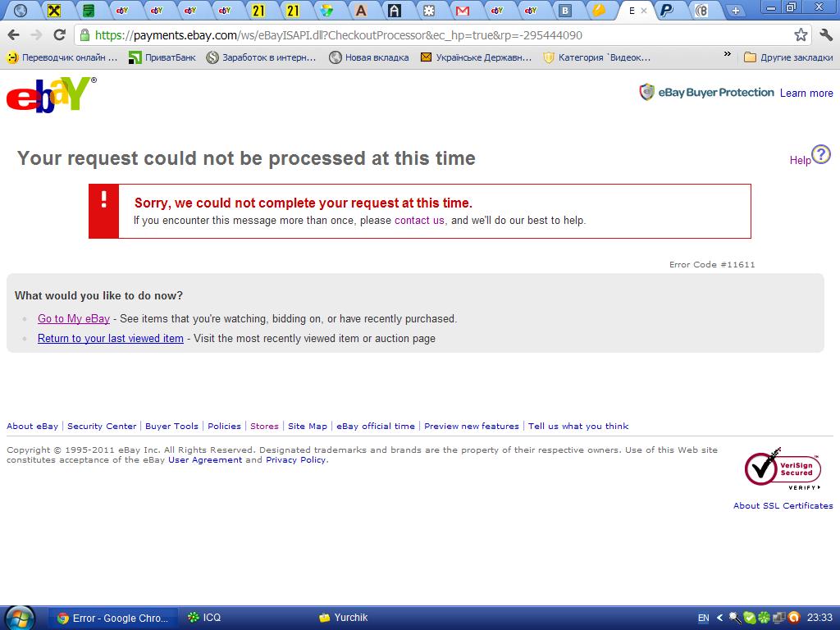Switch to the brown letter A tab
840x630 pixels.
pos(361,10)
